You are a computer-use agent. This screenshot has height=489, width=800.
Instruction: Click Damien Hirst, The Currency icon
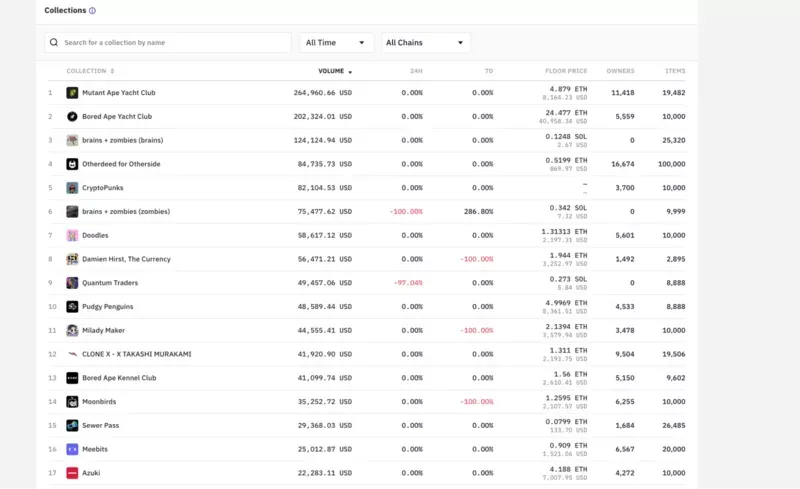72,259
